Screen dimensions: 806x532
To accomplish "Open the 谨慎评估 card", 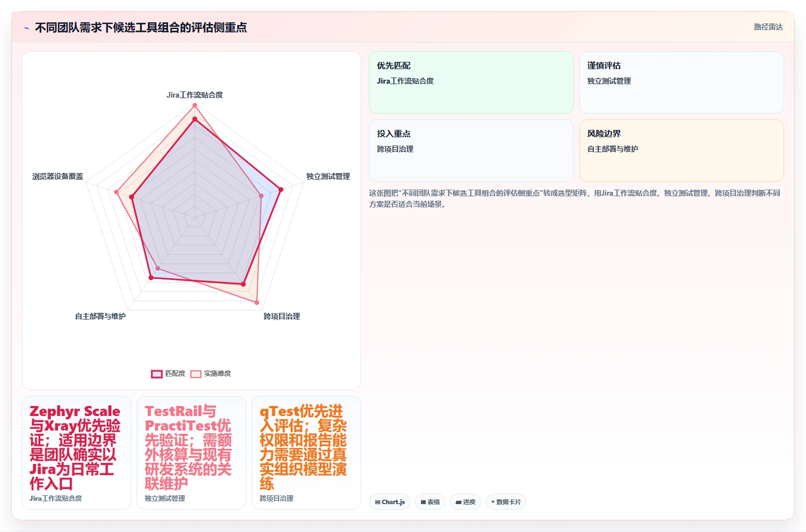I will (x=682, y=83).
